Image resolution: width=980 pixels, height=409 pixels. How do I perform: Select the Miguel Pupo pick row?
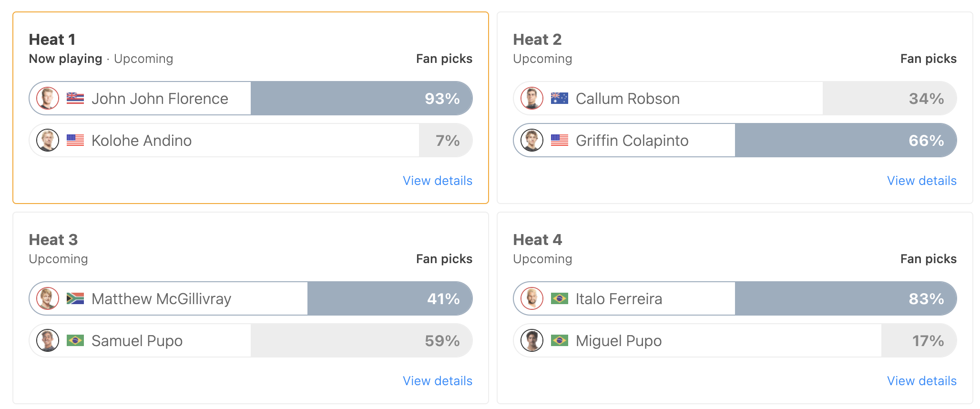tap(735, 340)
